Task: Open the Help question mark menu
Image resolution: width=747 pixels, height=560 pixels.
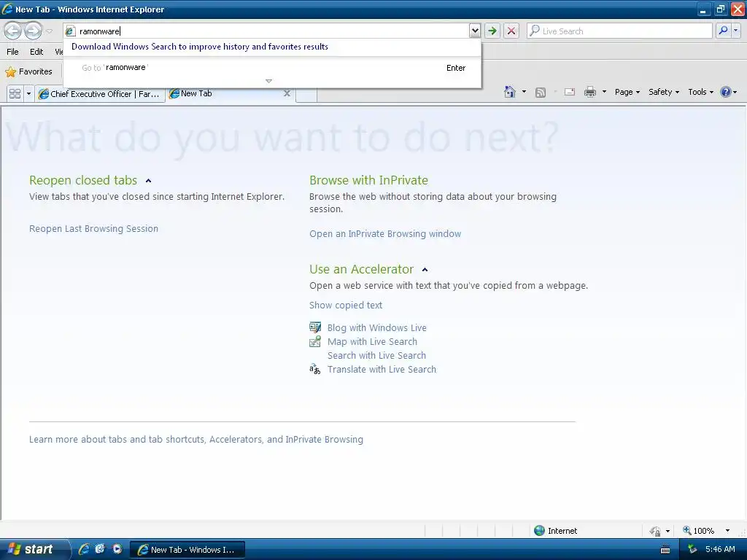Action: pos(729,92)
